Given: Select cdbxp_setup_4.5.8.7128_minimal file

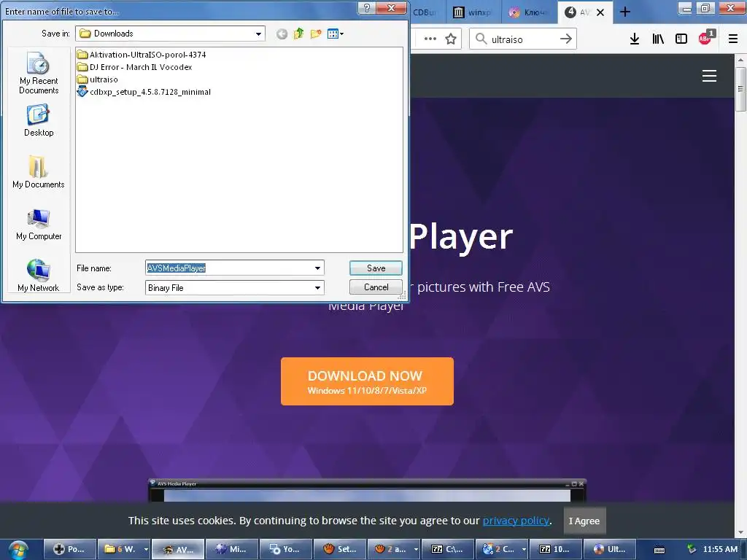Looking at the screenshot, I should click(144, 92).
